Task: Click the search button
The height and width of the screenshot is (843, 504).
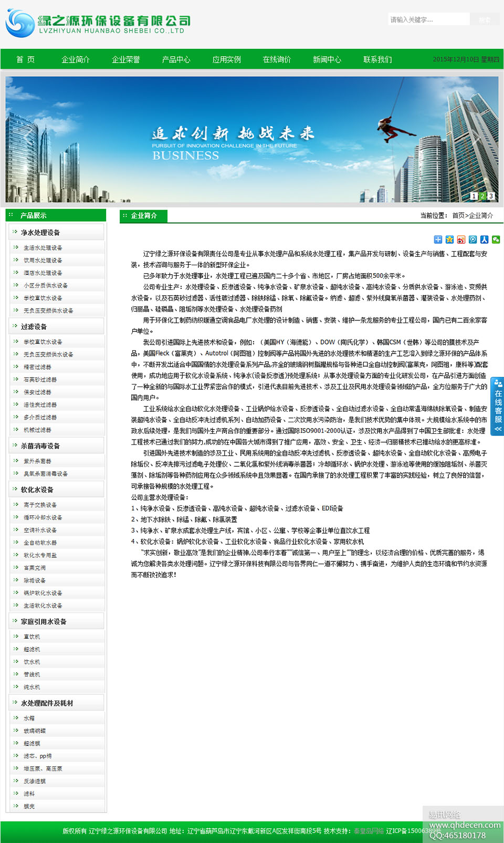Action: point(485,19)
